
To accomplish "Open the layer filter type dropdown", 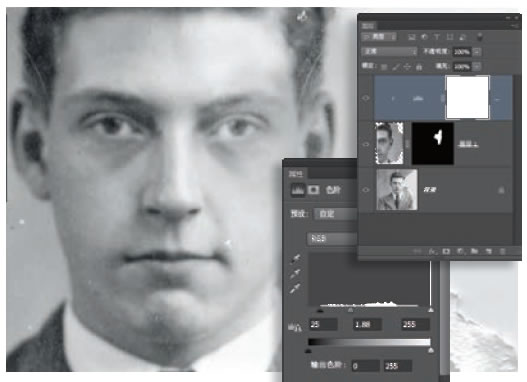I will point(379,37).
